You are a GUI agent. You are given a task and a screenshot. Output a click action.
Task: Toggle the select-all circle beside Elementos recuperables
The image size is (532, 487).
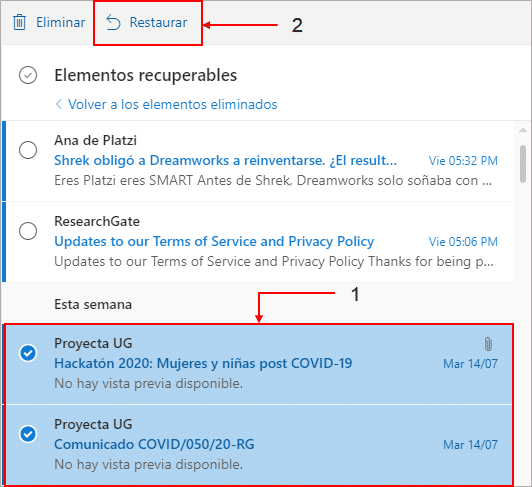[x=28, y=75]
